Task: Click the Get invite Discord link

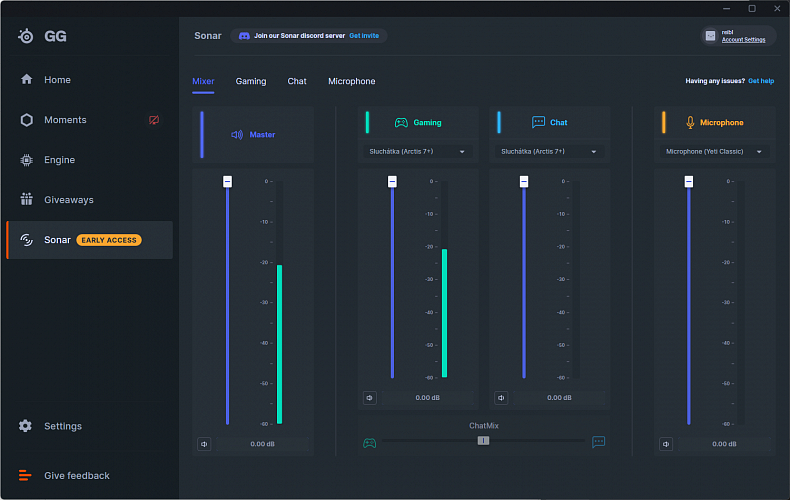Action: click(x=365, y=36)
